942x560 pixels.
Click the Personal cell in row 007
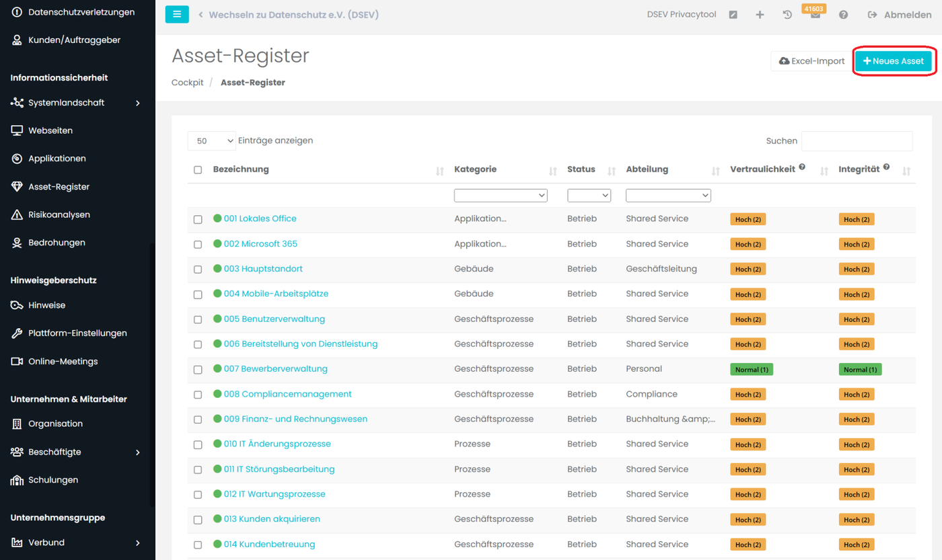pos(644,369)
